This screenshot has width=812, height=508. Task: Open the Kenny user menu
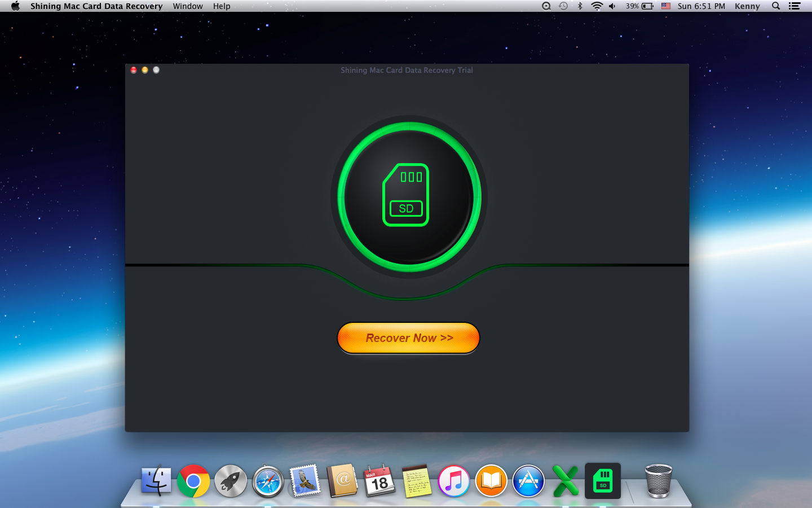pyautogui.click(x=747, y=6)
